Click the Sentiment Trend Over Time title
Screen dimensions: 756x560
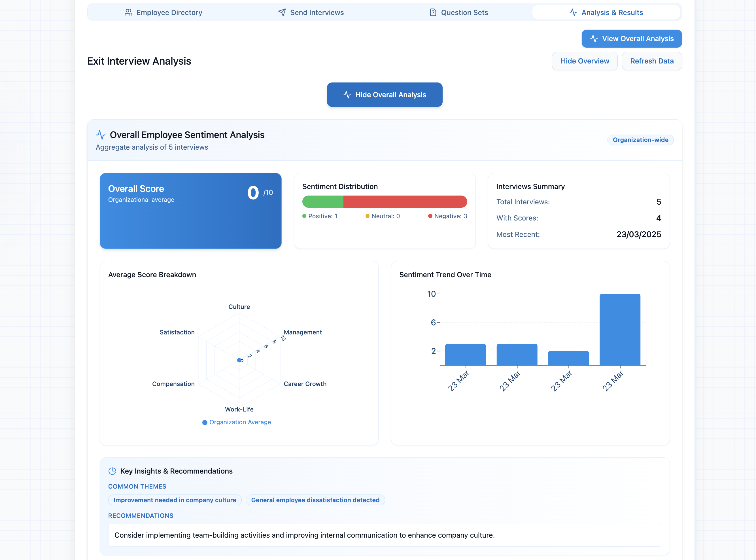point(445,275)
